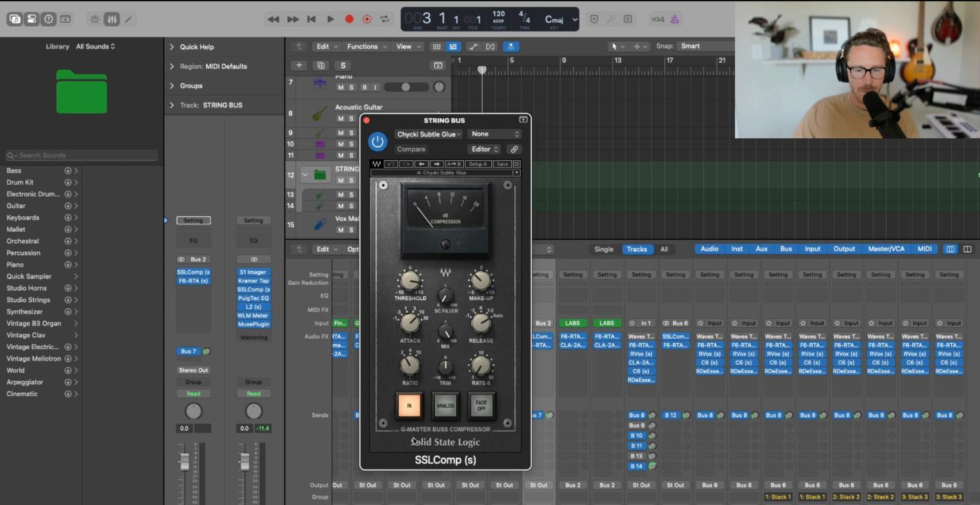
Task: Select the mixer Single tab
Action: [603, 249]
